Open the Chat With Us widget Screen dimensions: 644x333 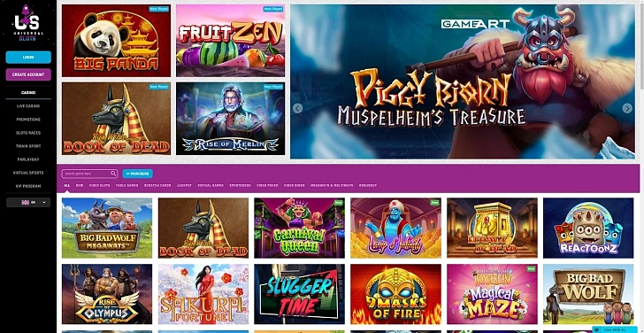(614, 329)
